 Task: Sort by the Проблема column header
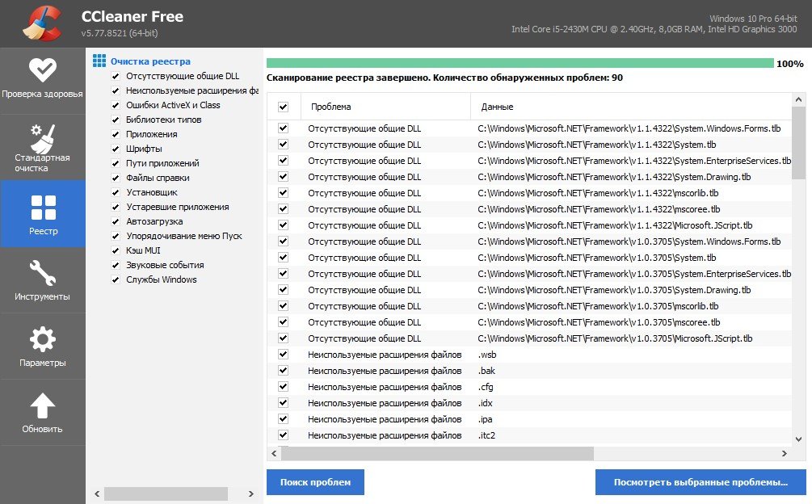pos(385,107)
